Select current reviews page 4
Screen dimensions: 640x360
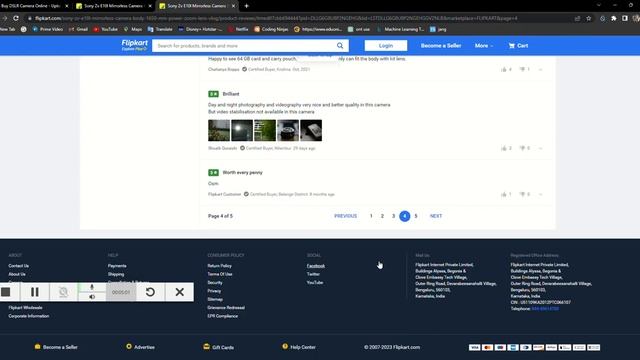[404, 216]
